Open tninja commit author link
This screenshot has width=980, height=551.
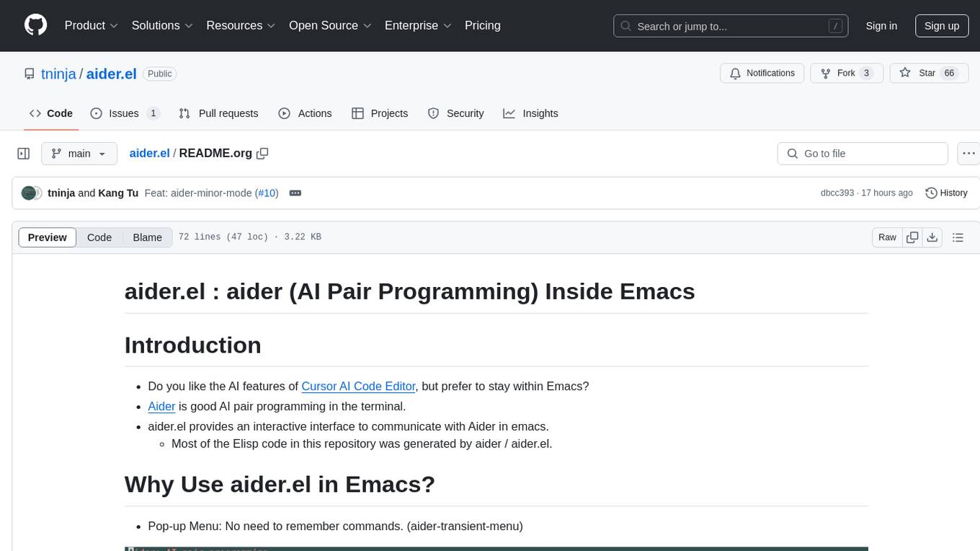[x=61, y=193]
